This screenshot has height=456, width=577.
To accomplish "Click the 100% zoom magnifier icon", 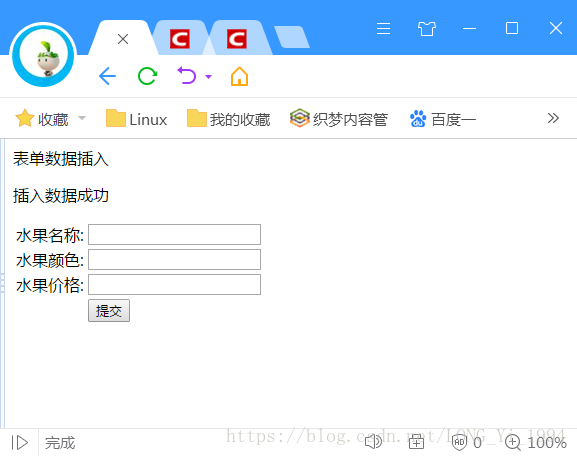I will 513,442.
